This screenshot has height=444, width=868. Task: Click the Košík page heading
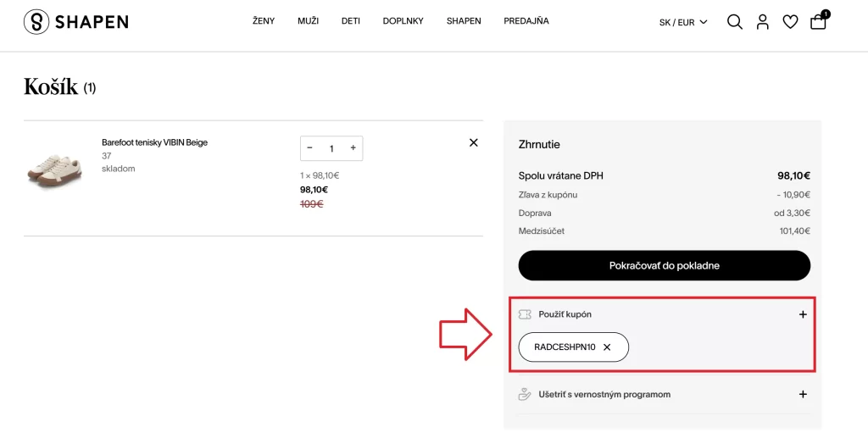(51, 87)
